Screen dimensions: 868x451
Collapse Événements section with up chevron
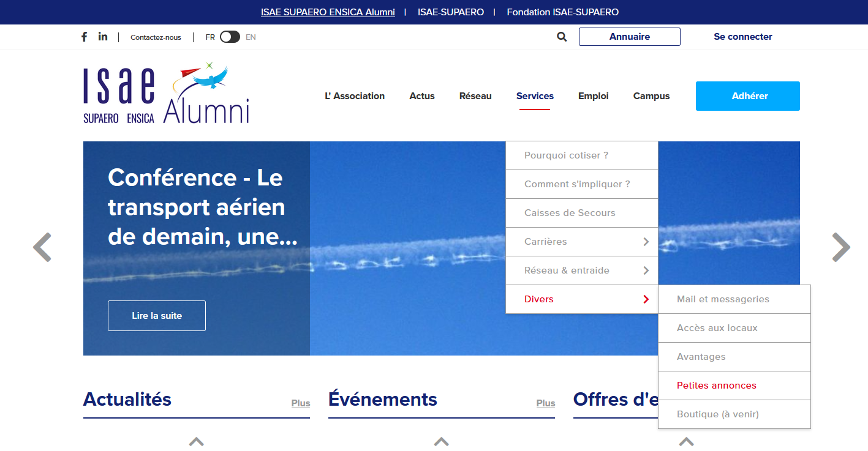(x=441, y=441)
